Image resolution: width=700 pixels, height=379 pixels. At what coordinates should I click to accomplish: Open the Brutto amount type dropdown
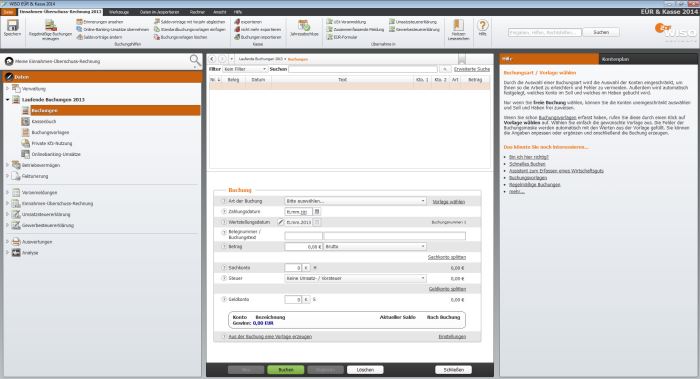point(375,246)
